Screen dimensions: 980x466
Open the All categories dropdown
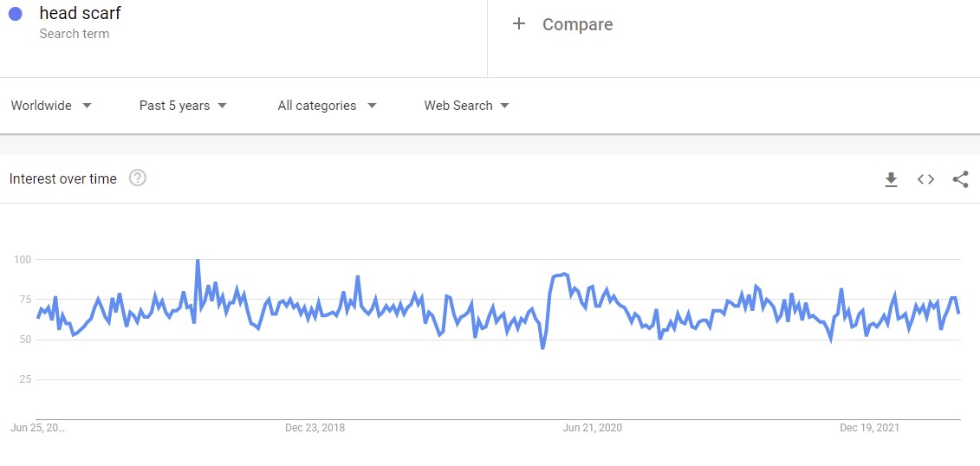327,106
